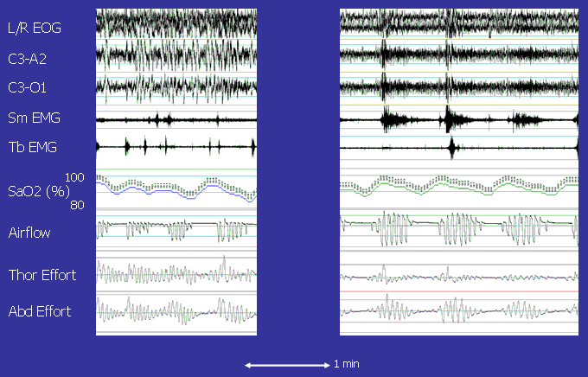The height and width of the screenshot is (377, 588).
Task: Click the right panel Sm EMG trace
Action: tap(458, 118)
